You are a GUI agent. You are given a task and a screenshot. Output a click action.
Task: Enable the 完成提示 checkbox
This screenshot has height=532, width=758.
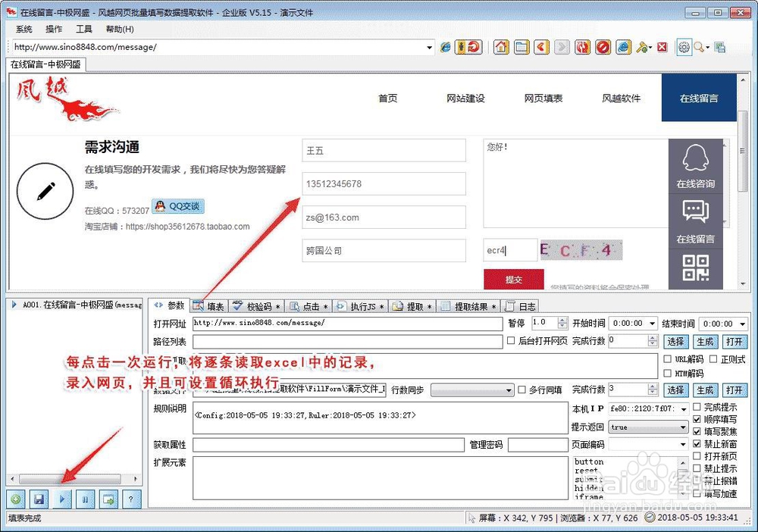(697, 407)
